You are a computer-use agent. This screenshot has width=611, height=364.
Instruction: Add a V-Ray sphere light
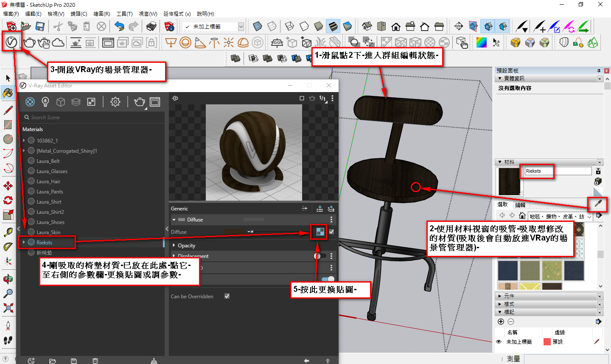185,42
